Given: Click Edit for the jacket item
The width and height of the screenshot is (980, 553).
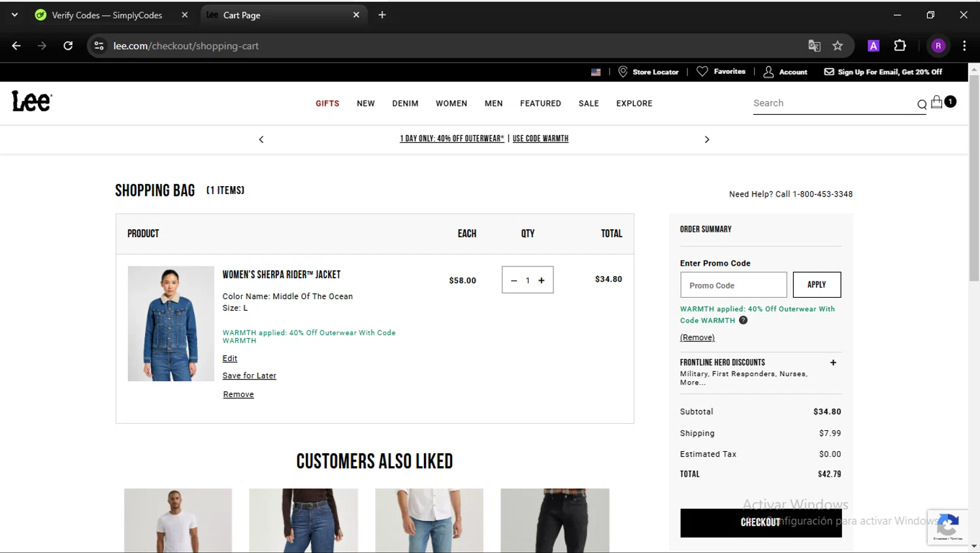Looking at the screenshot, I should [x=230, y=358].
